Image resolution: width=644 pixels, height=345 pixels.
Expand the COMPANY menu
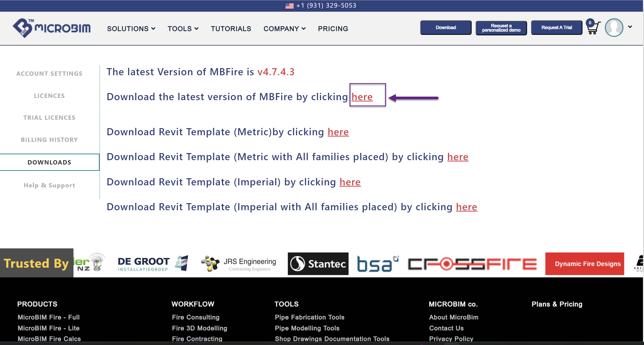tap(284, 29)
